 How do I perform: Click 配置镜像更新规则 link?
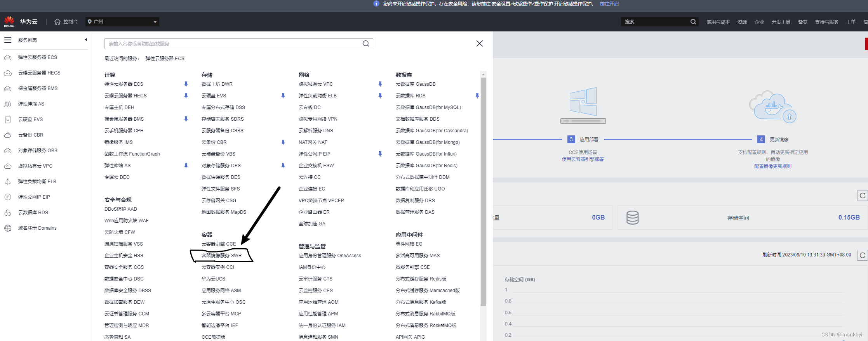point(772,166)
